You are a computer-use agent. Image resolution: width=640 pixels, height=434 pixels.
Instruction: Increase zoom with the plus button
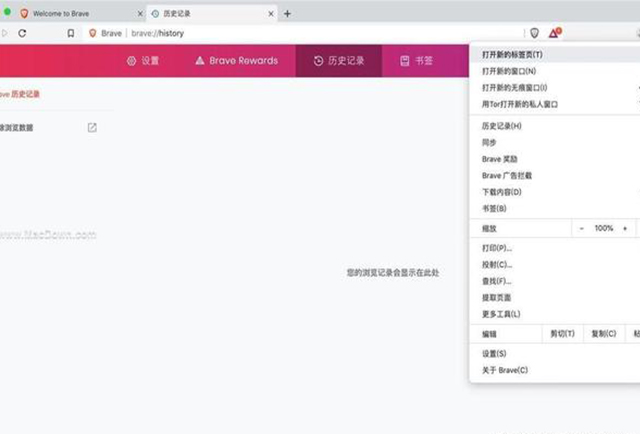(x=625, y=228)
